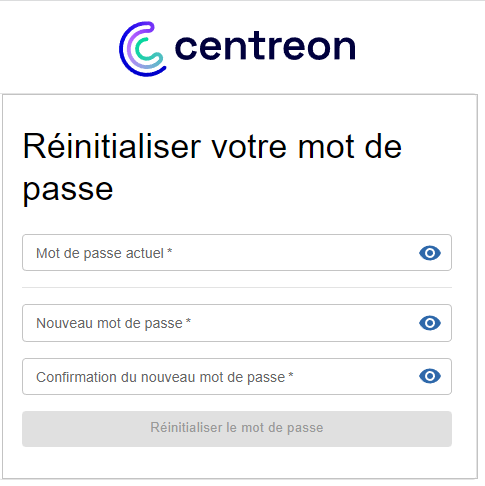The height and width of the screenshot is (486, 485).
Task: Click the Réinitialiser votre mot de passe heading
Action: 212,168
